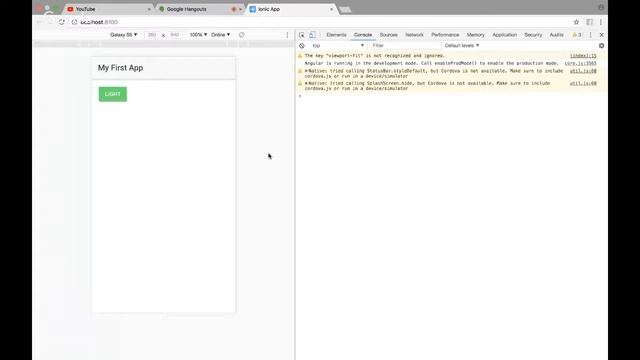Click the My First App title
Viewport: 640px width, 360px height.
[x=120, y=68]
